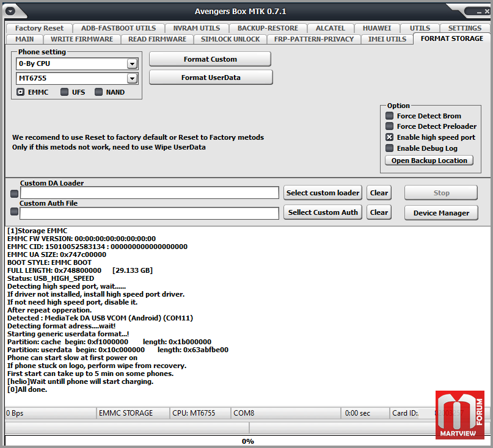Click log line '[1]Storage EMMC'
This screenshot has width=493, height=448.
pyautogui.click(x=37, y=231)
